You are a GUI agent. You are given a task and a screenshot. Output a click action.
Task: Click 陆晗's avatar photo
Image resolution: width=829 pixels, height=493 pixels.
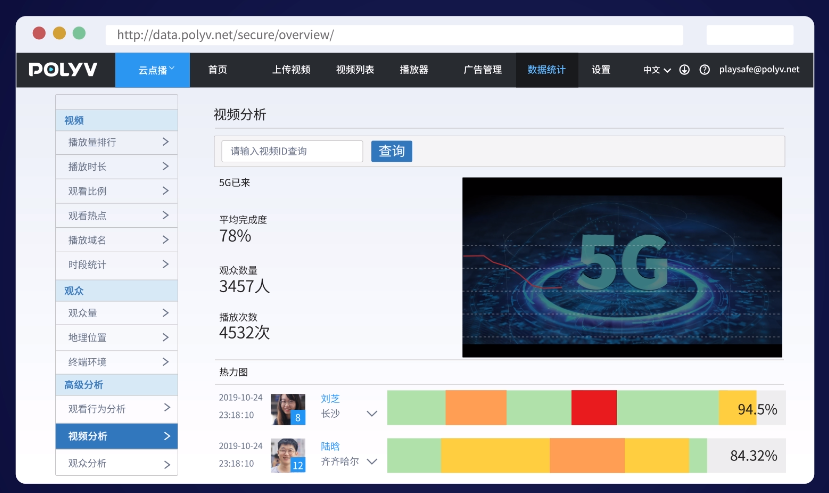(288, 455)
